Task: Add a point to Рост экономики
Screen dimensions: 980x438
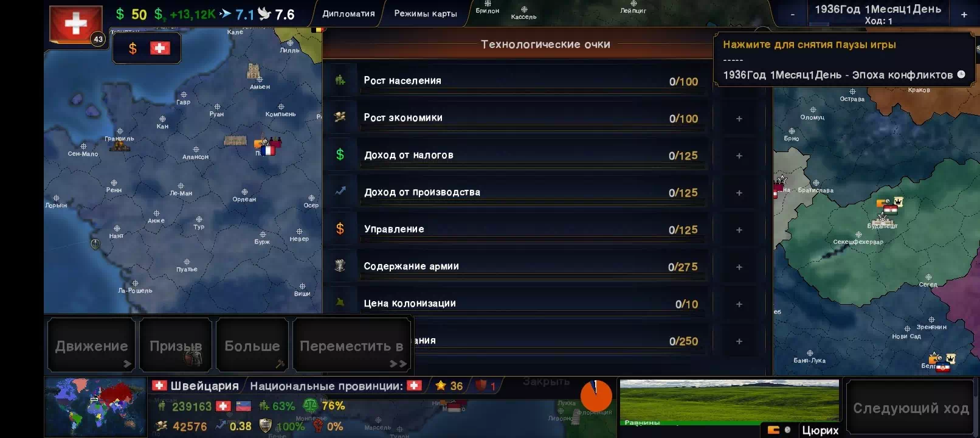Action: pos(739,119)
